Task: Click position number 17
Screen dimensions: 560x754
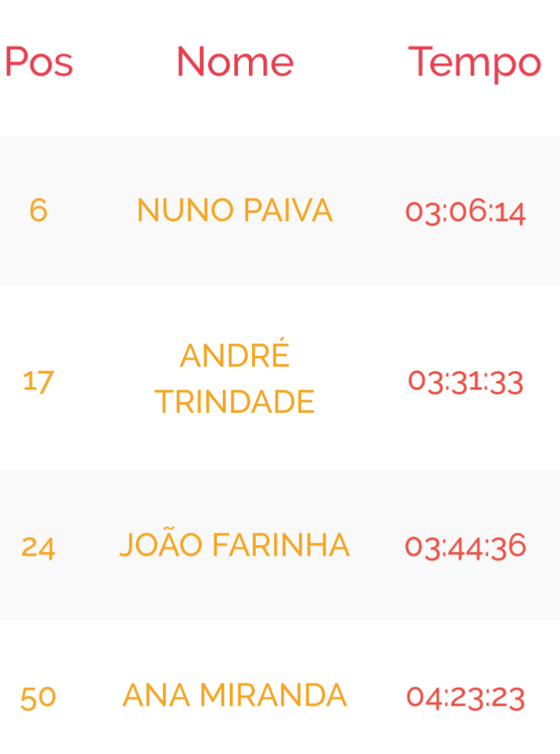Action: [x=38, y=380]
